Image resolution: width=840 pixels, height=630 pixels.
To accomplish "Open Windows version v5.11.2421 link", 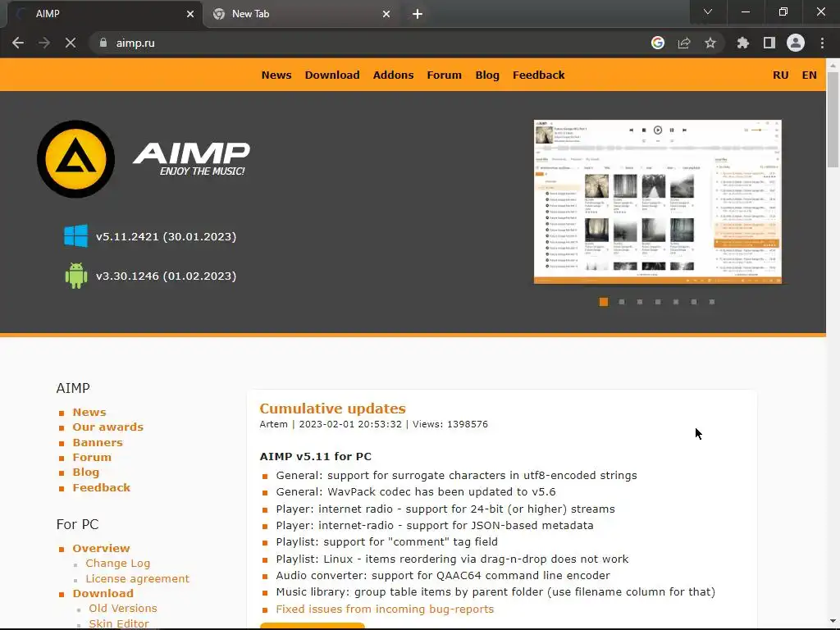I will [x=166, y=237].
